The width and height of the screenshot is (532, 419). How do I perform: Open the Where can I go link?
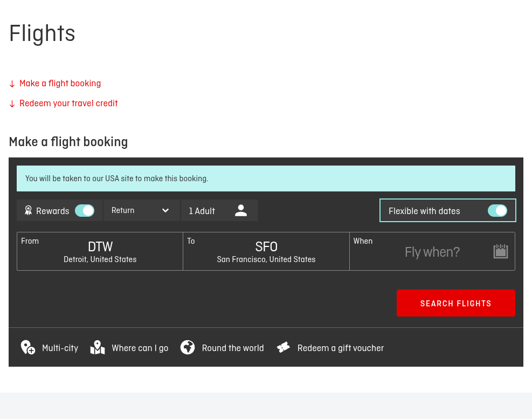(140, 348)
